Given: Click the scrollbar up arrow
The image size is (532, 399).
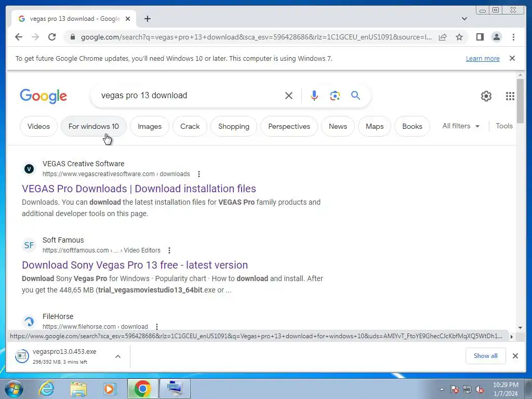Looking at the screenshot, I should click(x=520, y=75).
